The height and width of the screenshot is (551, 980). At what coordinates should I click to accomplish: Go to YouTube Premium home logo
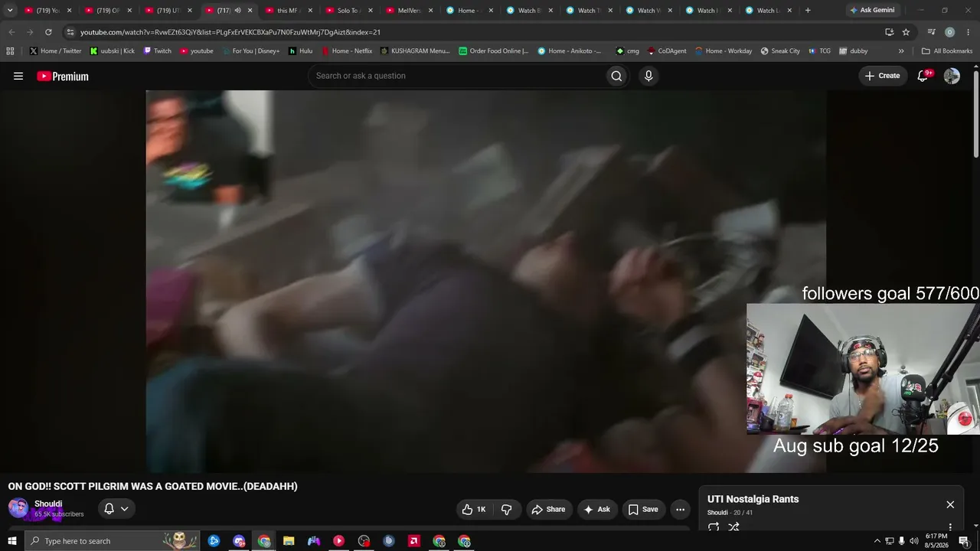63,76
